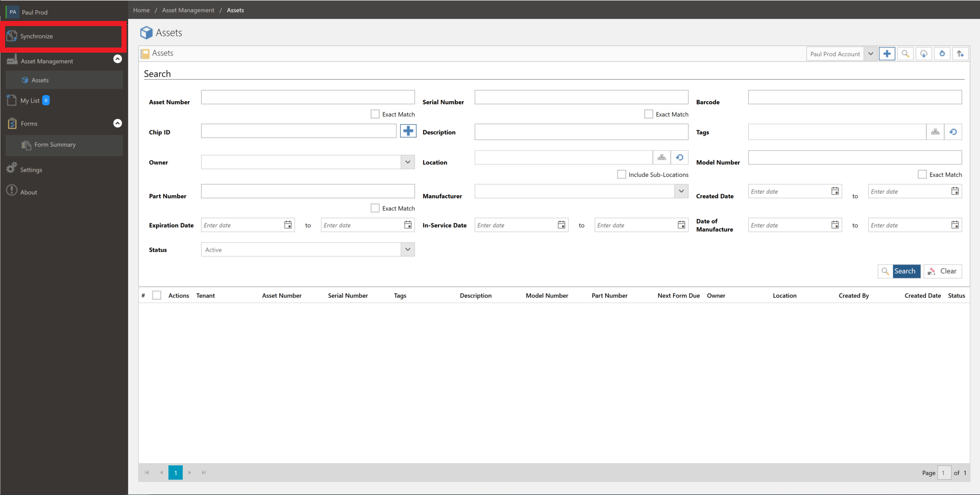
Task: Click the My List document icon
Action: [x=12, y=100]
